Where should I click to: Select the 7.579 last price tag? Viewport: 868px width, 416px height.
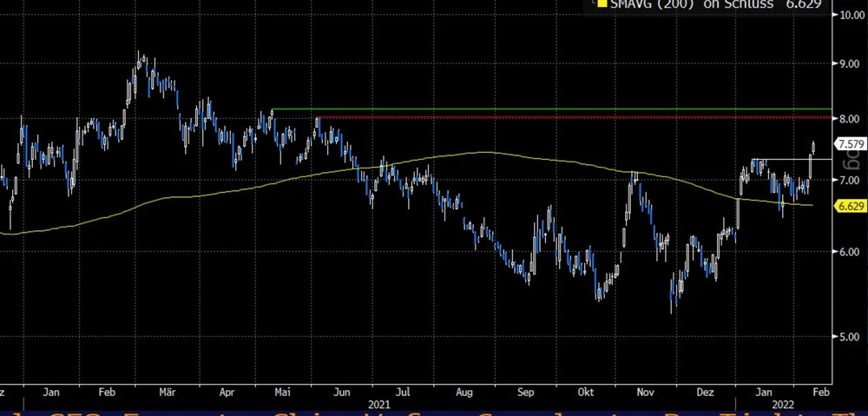click(x=847, y=143)
